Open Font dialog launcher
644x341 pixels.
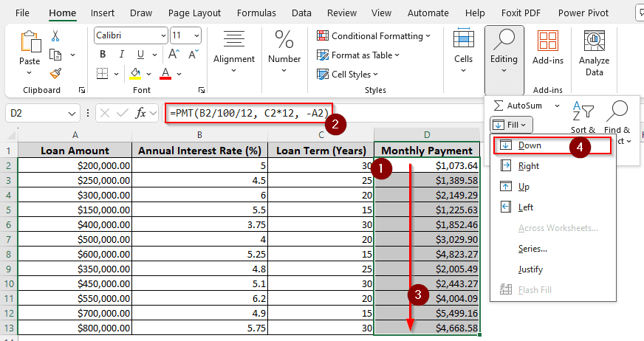[x=201, y=90]
